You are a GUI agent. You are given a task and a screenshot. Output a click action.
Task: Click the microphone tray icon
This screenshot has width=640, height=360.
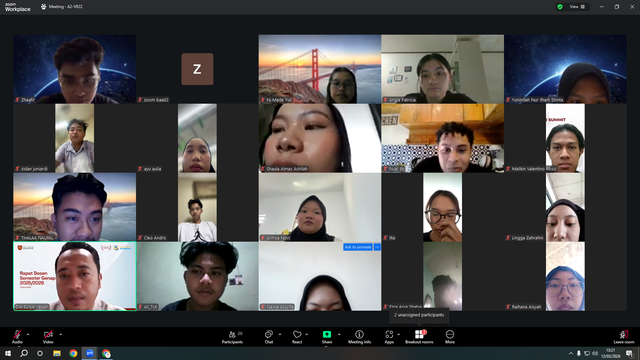(578, 353)
